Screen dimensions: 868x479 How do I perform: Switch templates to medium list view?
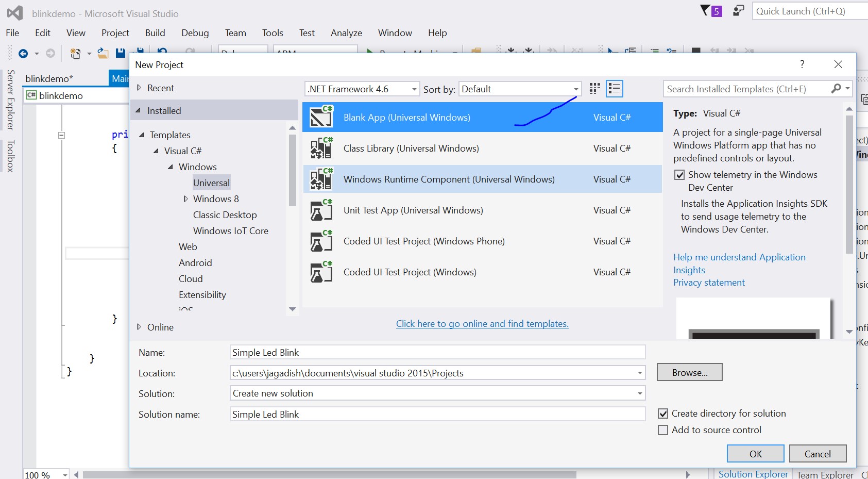(x=615, y=89)
